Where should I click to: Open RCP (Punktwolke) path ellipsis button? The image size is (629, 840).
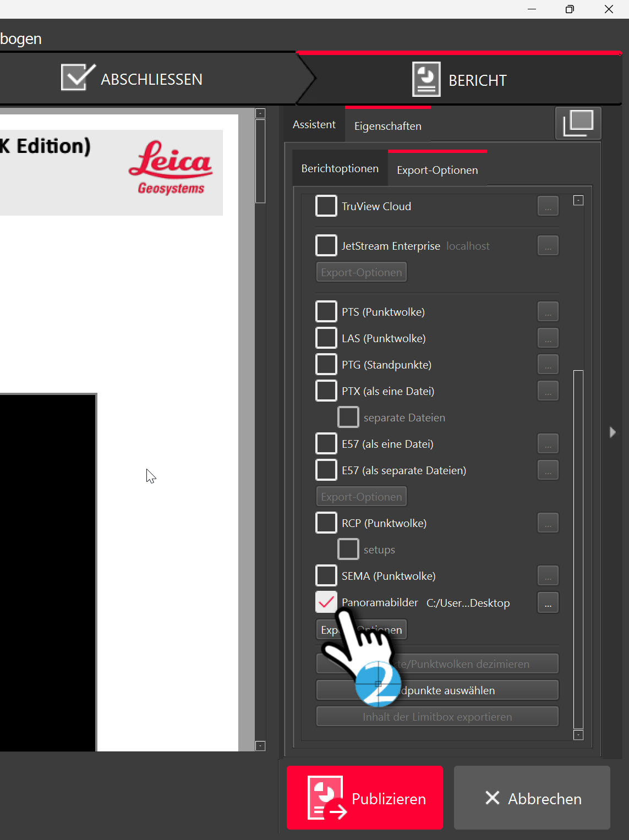[x=548, y=523]
